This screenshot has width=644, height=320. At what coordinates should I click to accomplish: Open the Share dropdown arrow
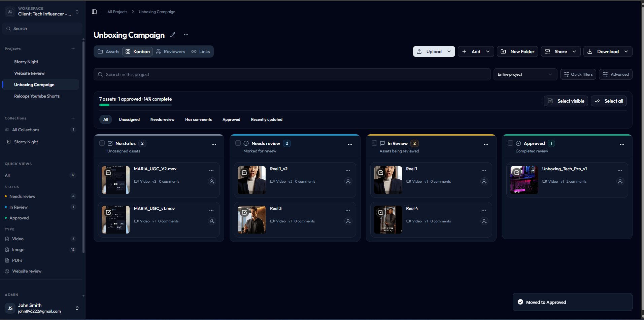[x=574, y=51]
